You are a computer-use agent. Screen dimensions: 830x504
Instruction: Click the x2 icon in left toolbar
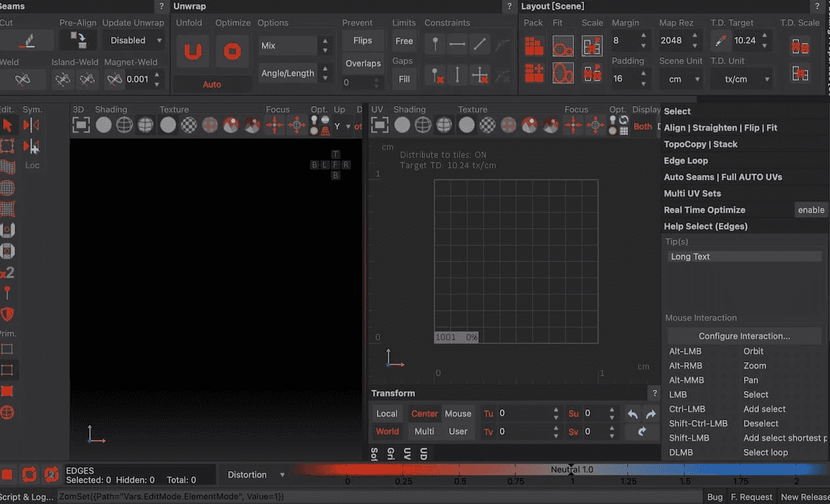pyautogui.click(x=7, y=272)
